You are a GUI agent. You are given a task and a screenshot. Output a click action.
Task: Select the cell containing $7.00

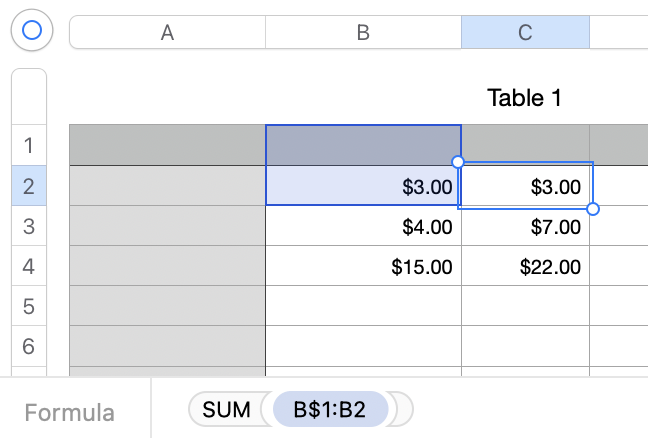coord(525,226)
